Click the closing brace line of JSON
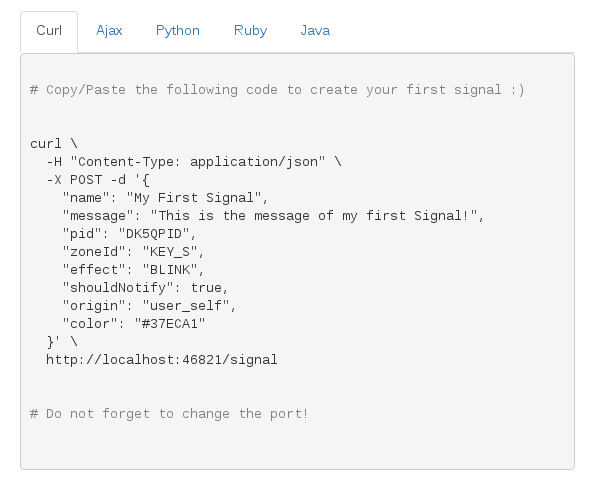595x495 pixels. 62,342
